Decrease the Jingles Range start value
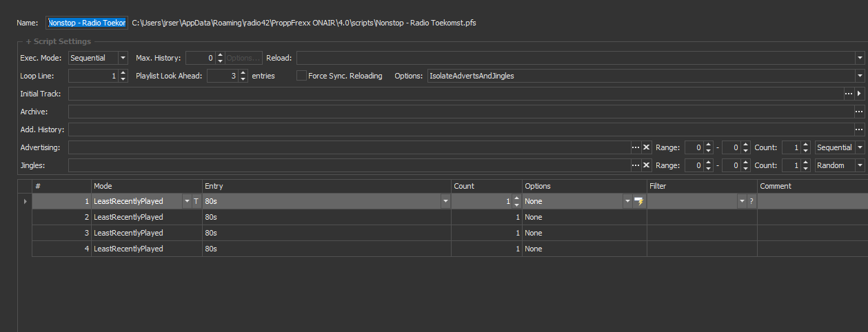Image resolution: width=868 pixels, height=332 pixels. click(x=708, y=169)
